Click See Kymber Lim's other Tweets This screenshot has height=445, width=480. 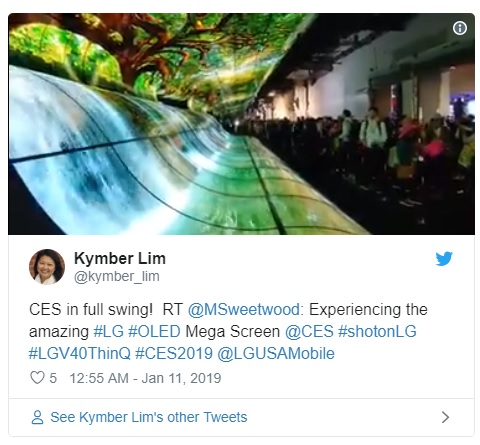[x=149, y=417]
